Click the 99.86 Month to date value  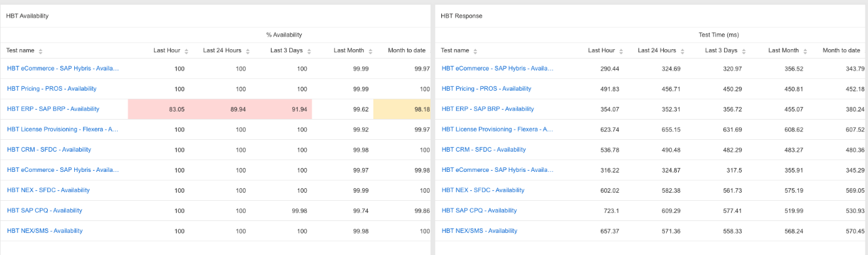tap(422, 211)
